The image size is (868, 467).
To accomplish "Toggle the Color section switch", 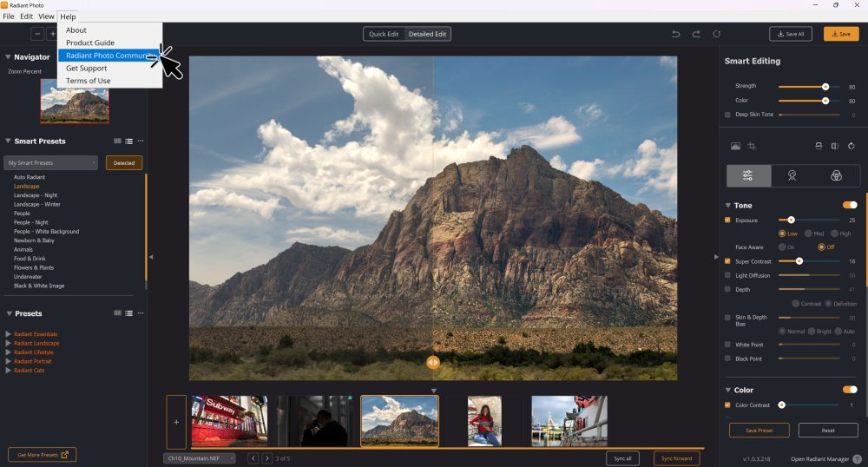I will (850, 390).
